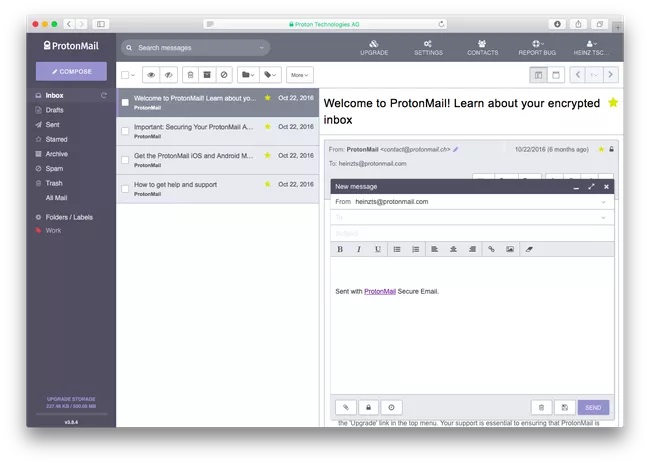The height and width of the screenshot is (465, 650).
Task: Switch to column layout view
Action: point(538,75)
